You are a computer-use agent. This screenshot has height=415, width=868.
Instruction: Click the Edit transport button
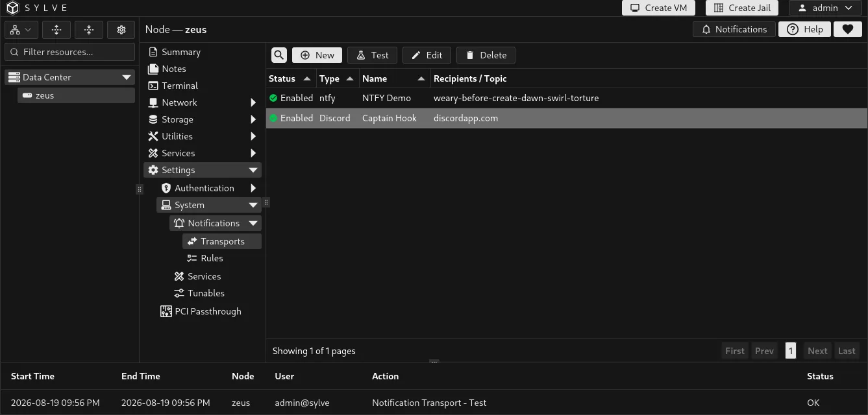(x=427, y=55)
